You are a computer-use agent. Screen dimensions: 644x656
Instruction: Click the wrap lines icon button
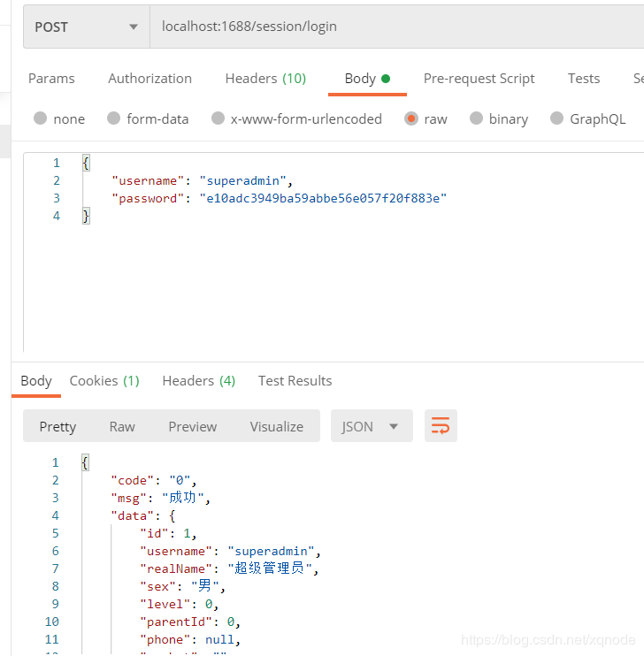(441, 426)
